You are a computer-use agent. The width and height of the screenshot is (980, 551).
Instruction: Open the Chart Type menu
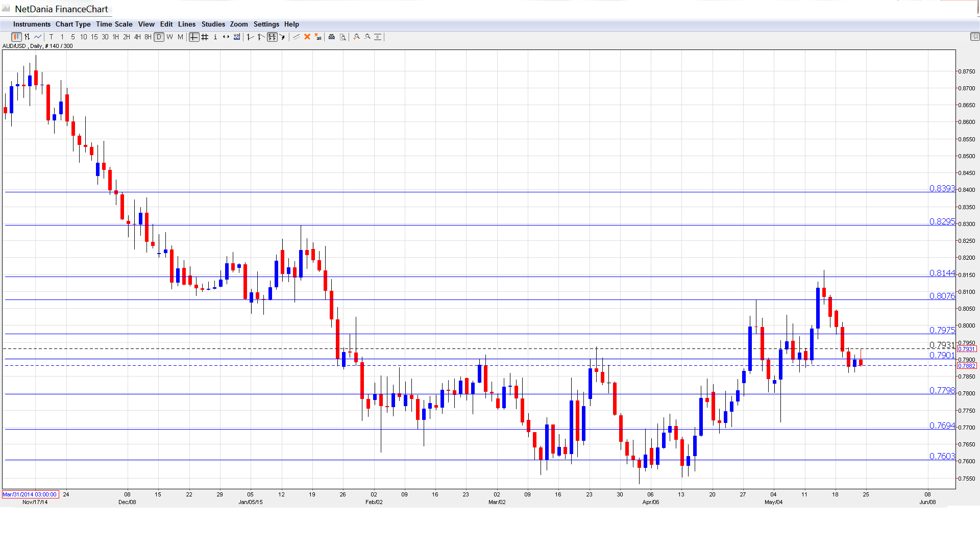click(73, 24)
